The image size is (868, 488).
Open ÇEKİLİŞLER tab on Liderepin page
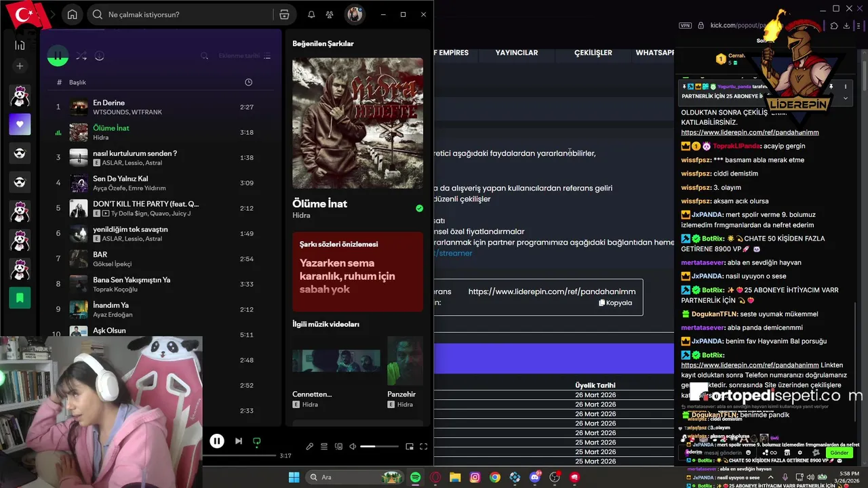[x=593, y=53]
